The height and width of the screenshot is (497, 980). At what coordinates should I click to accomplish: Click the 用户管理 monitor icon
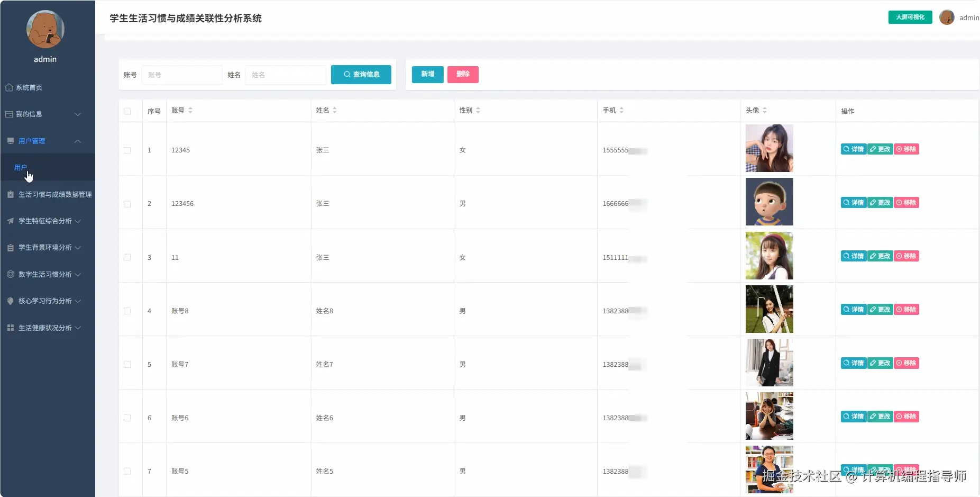click(x=11, y=141)
